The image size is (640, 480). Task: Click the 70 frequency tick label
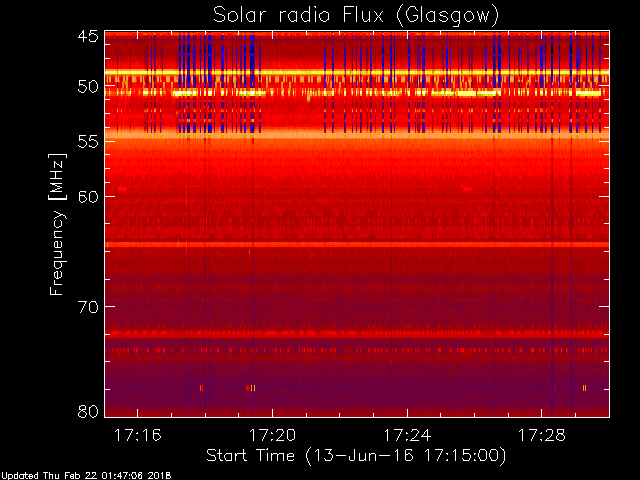88,307
